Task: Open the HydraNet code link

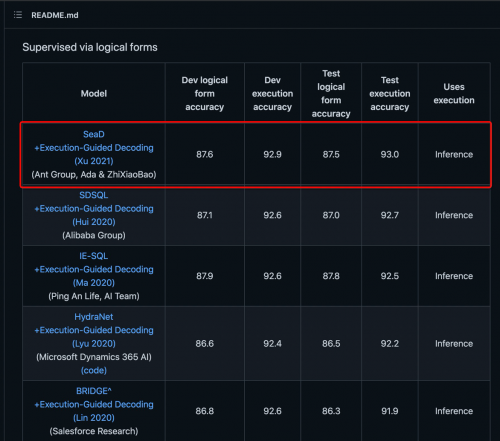Action: click(x=94, y=370)
